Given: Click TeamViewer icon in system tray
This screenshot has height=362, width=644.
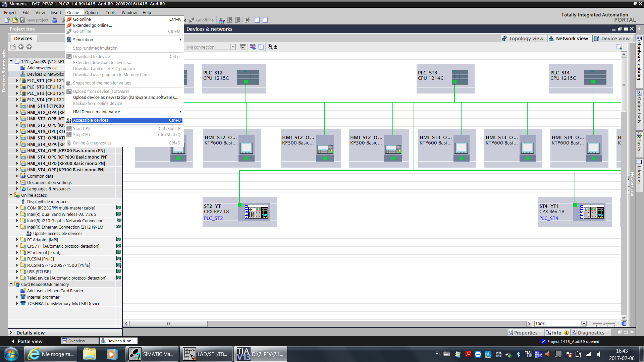Looking at the screenshot, I should (478, 354).
